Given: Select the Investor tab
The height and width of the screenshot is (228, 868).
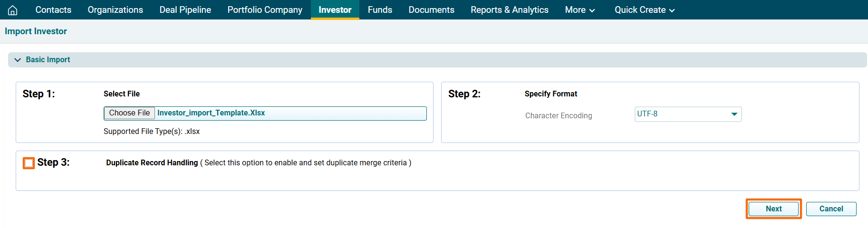Looking at the screenshot, I should (335, 10).
